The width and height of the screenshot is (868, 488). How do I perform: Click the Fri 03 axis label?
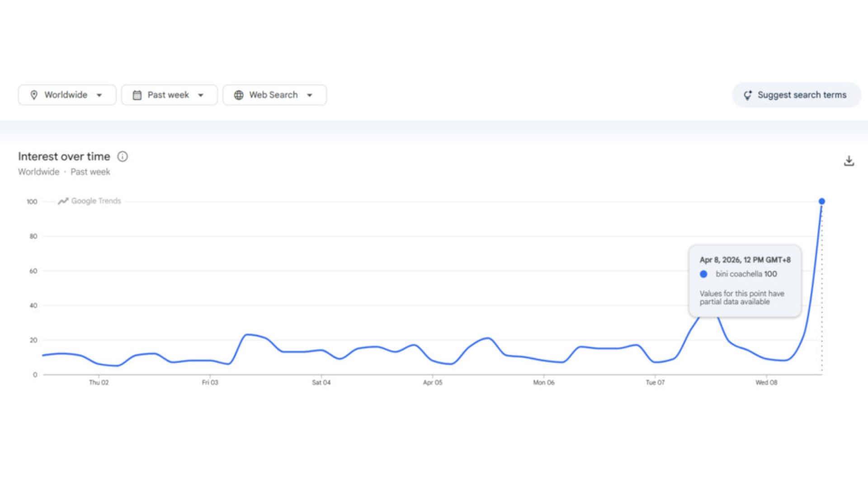[x=210, y=382]
